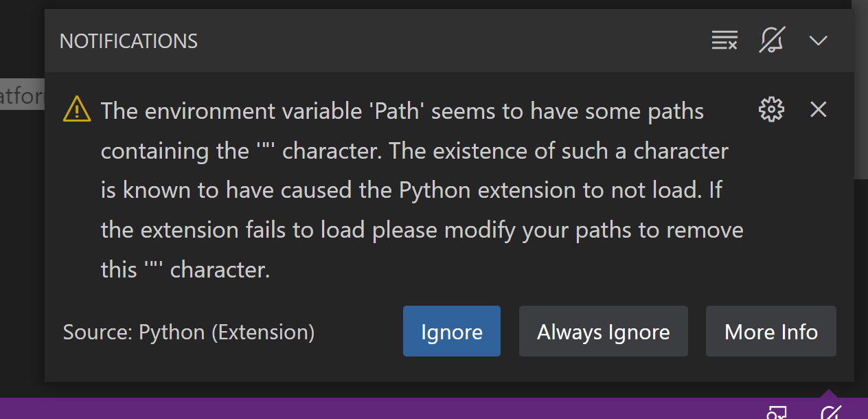Click the editor scrollbar on the right edge
This screenshot has width=868, height=419.
[860, 89]
